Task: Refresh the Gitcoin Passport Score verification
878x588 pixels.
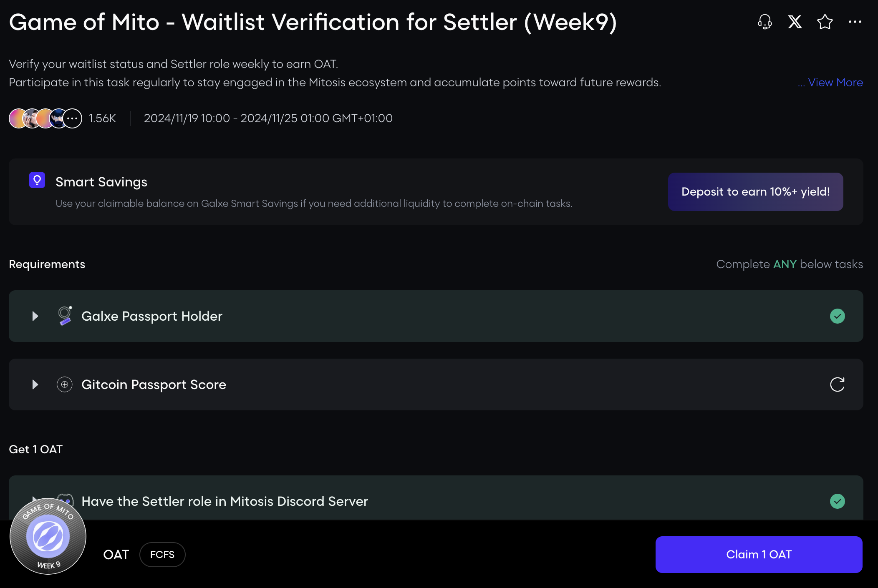Action: pyautogui.click(x=837, y=384)
